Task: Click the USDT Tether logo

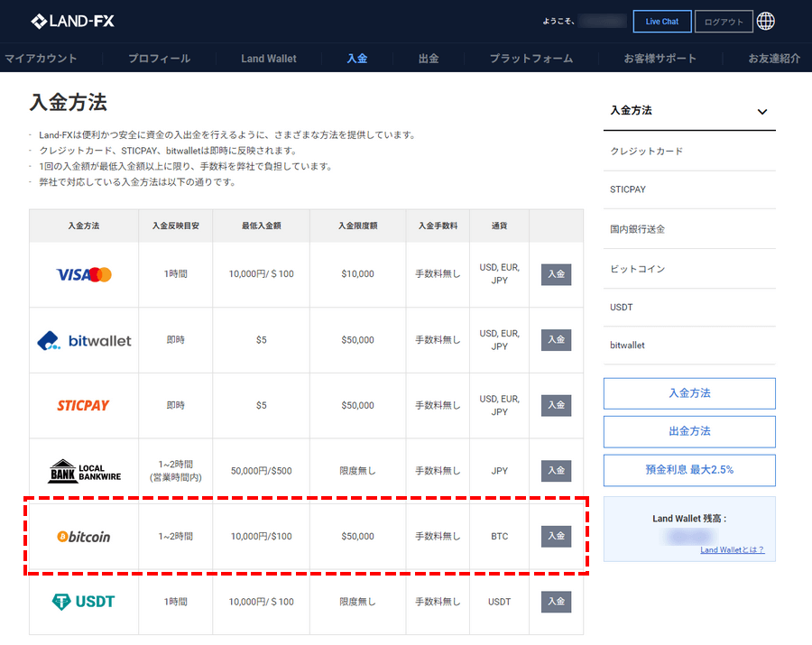Action: click(83, 602)
